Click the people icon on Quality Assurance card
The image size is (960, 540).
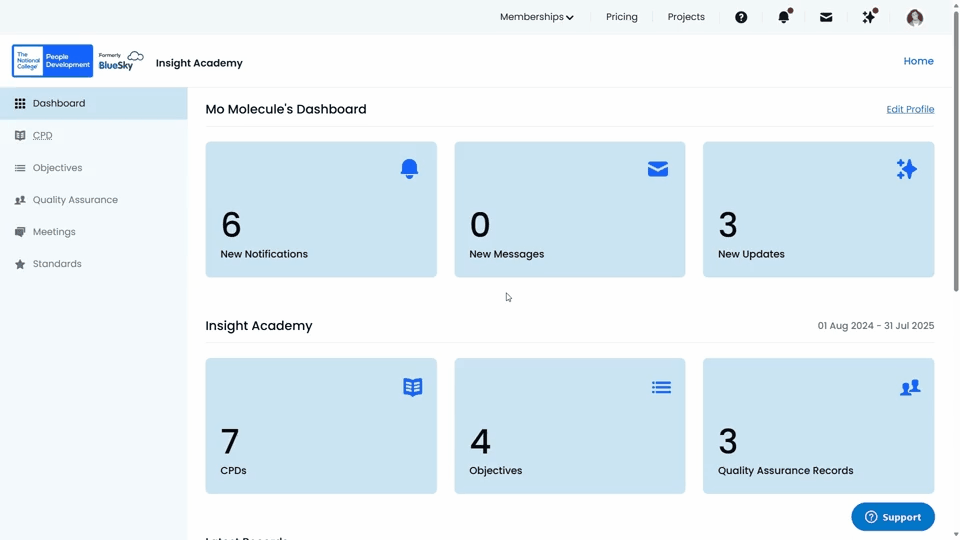pyautogui.click(x=909, y=387)
